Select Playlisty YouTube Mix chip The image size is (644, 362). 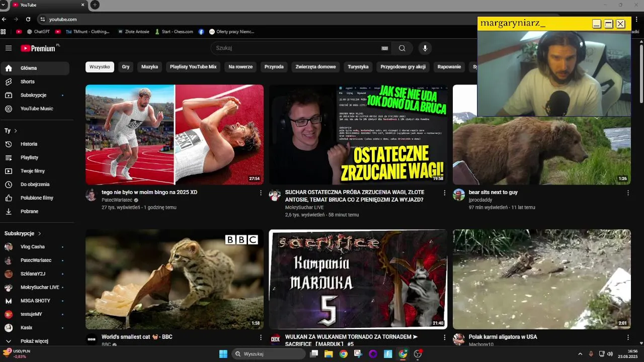pyautogui.click(x=193, y=67)
